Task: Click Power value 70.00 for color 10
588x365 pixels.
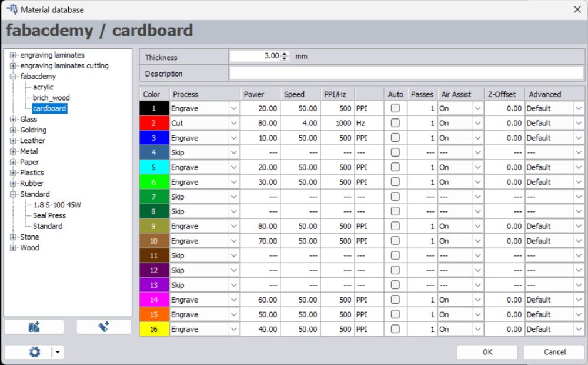Action: [x=260, y=241]
